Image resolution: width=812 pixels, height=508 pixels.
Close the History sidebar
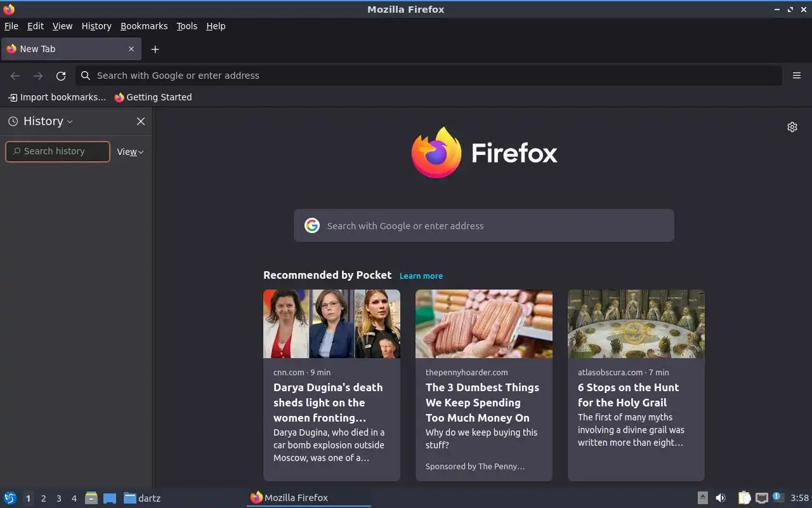tap(141, 121)
